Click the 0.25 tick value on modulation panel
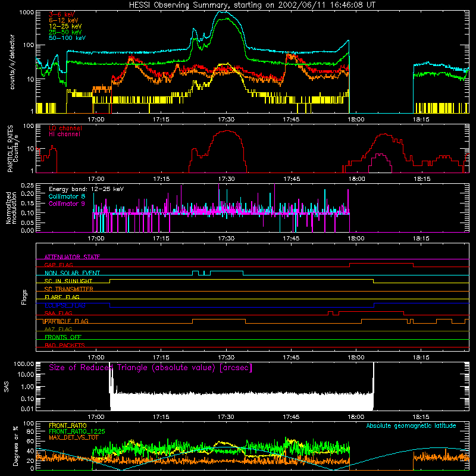Viewport: 476px width, 476px height. click(x=27, y=186)
